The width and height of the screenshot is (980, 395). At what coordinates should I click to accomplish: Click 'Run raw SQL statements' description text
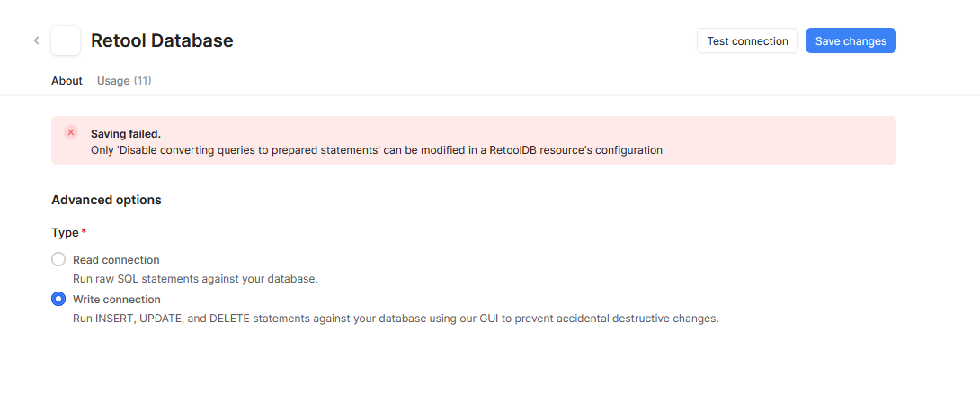(x=196, y=279)
